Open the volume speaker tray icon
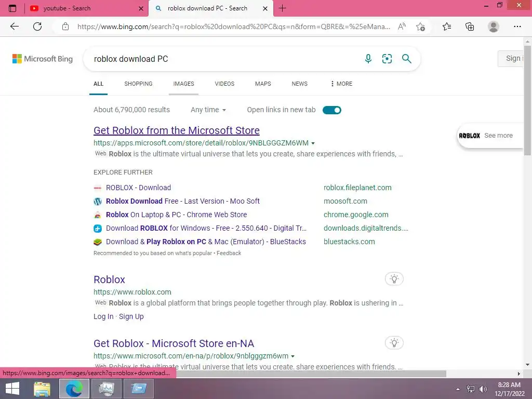This screenshot has width=532, height=399. tap(483, 389)
